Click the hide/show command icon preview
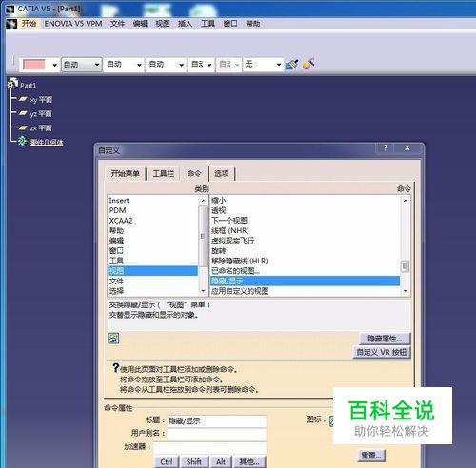The width and height of the screenshot is (476, 468). (113, 338)
